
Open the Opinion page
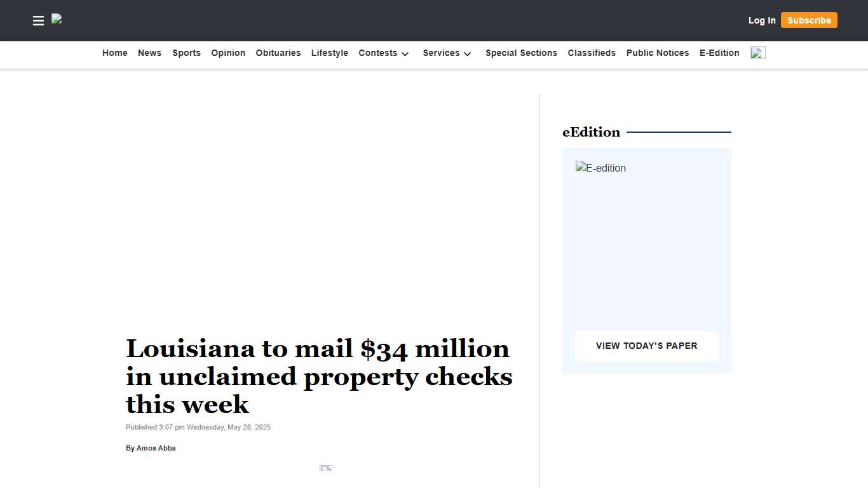tap(228, 53)
